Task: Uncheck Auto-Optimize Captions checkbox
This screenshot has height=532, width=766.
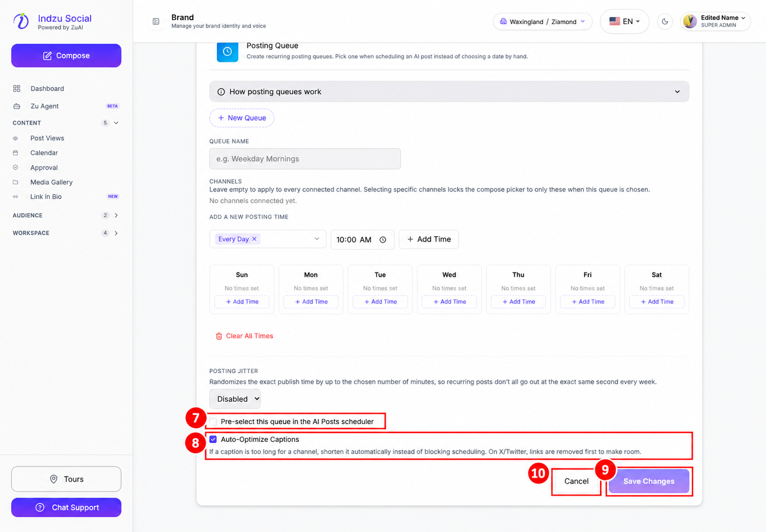Action: click(213, 439)
